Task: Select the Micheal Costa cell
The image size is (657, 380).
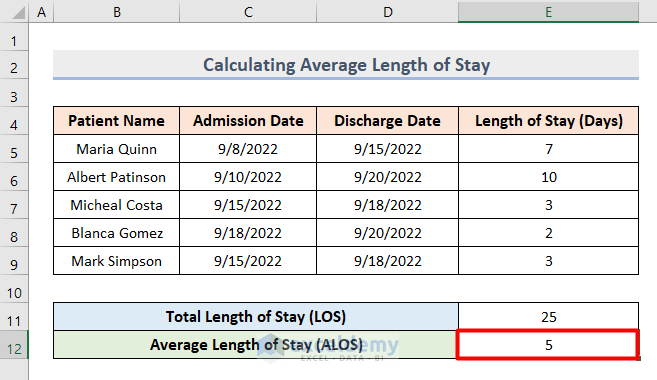Action: point(116,205)
